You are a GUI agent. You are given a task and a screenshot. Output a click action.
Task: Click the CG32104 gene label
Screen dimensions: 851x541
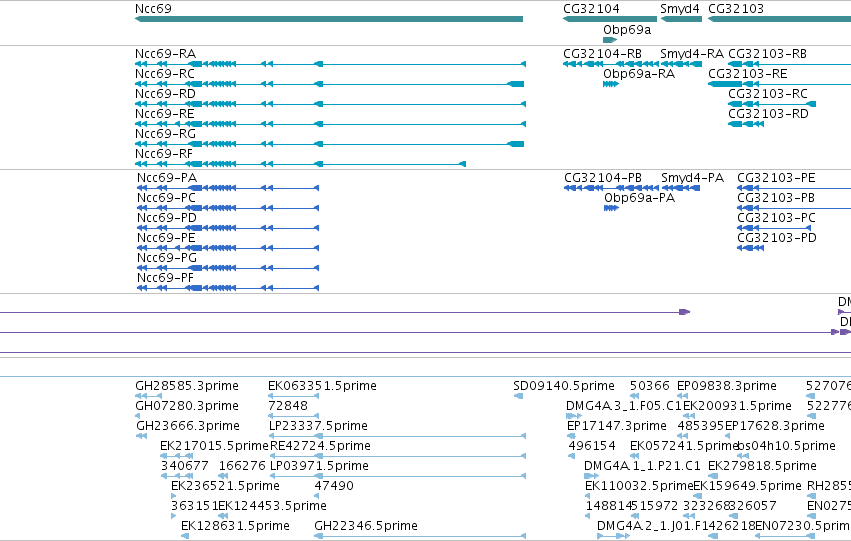591,9
